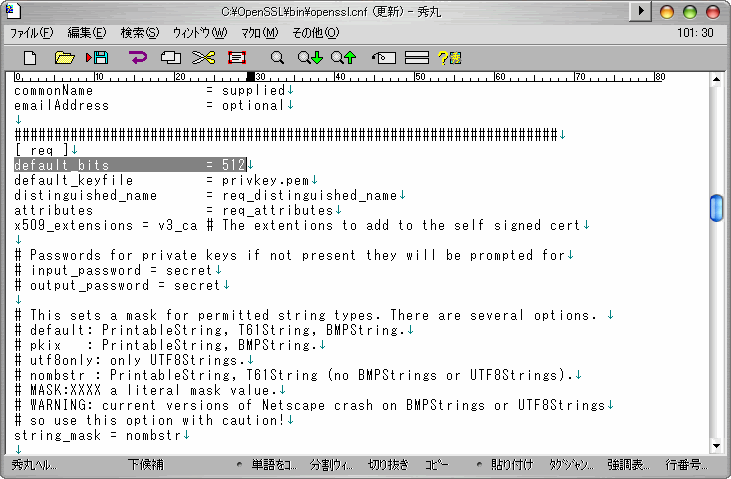
Task: Click the 切り抜き function key button
Action: click(x=388, y=465)
